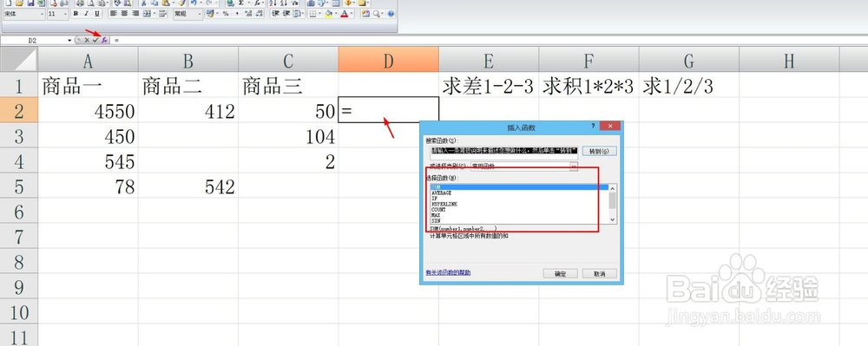Click cell E1 求差1-2-3
The image size is (868, 346).
pyautogui.click(x=488, y=86)
